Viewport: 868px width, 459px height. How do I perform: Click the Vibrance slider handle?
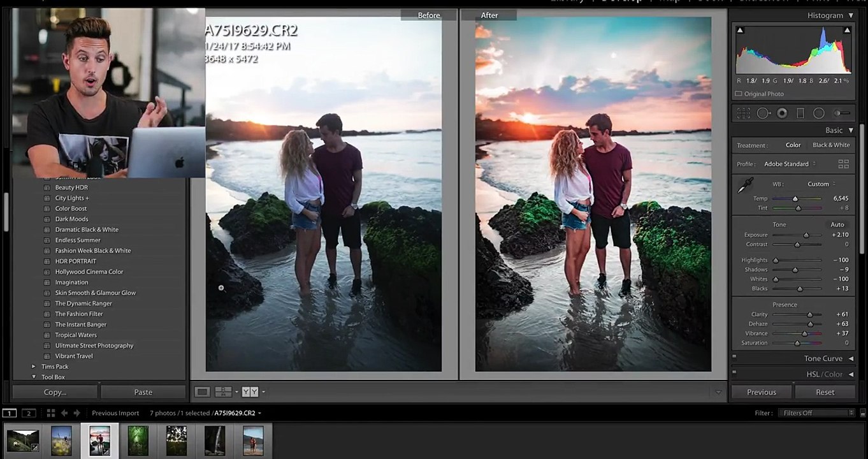pyautogui.click(x=804, y=333)
